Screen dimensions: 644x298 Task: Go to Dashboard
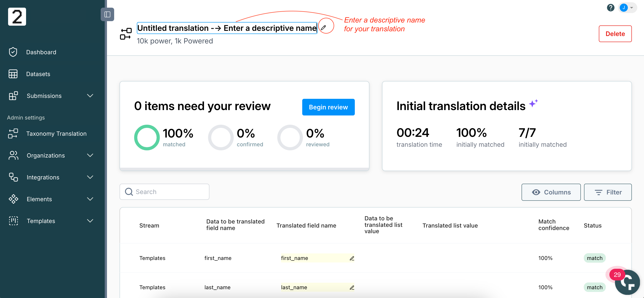click(41, 52)
